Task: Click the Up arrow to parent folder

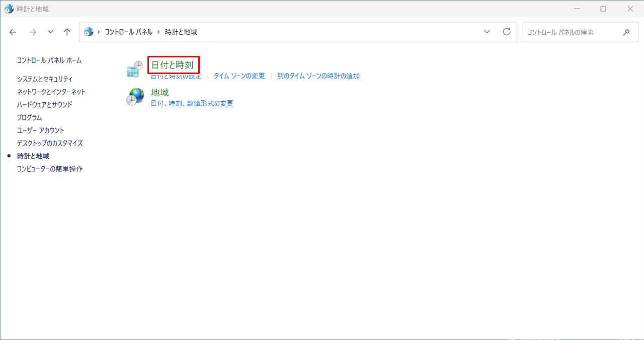Action: [x=67, y=32]
